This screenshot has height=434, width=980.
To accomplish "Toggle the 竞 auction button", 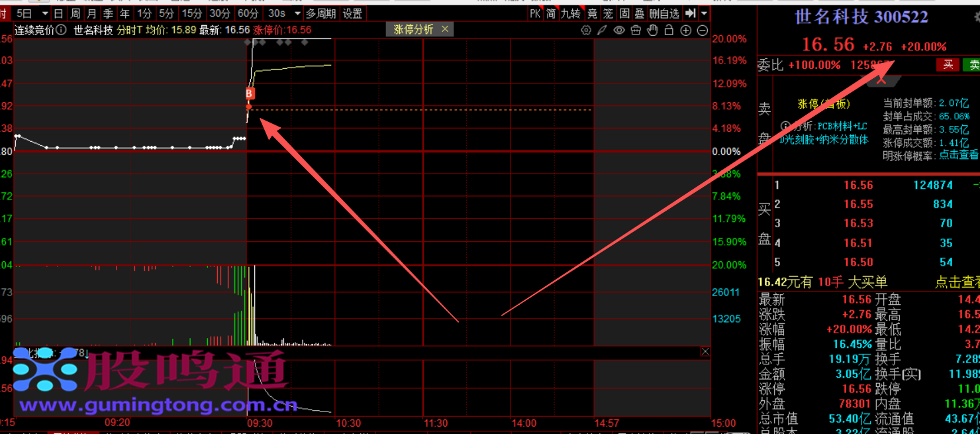I will (x=592, y=13).
